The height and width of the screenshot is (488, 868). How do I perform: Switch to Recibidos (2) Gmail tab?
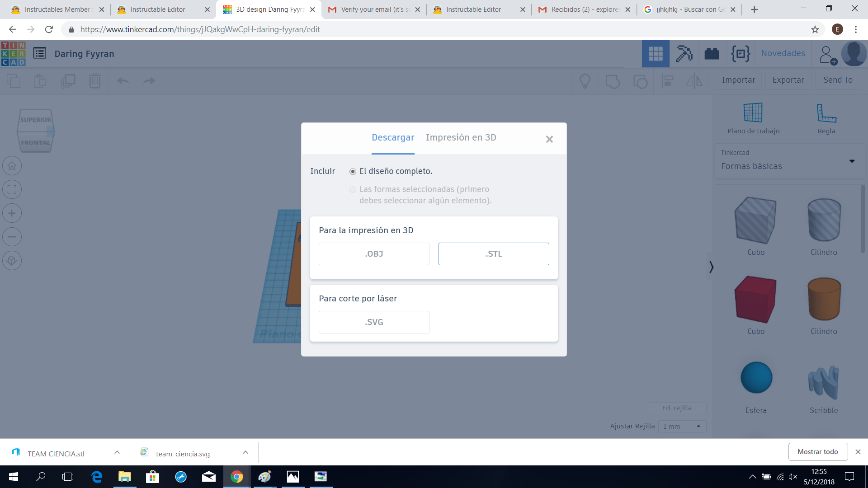[584, 9]
